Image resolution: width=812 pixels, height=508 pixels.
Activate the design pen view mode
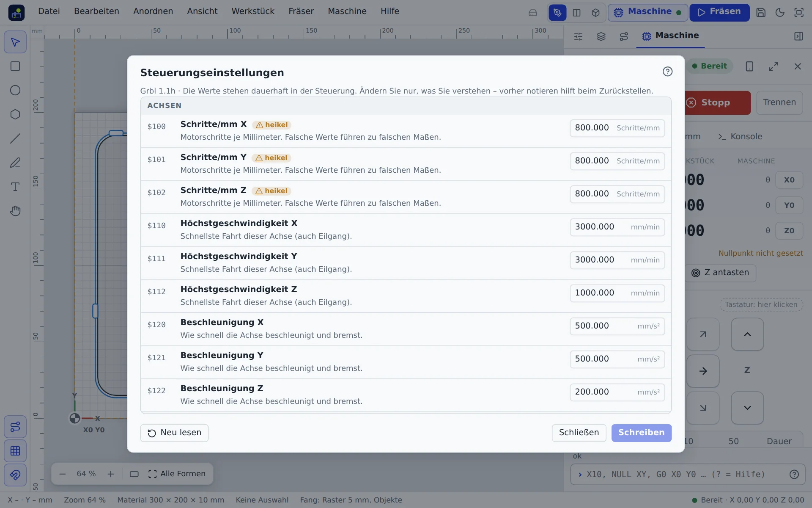[557, 13]
